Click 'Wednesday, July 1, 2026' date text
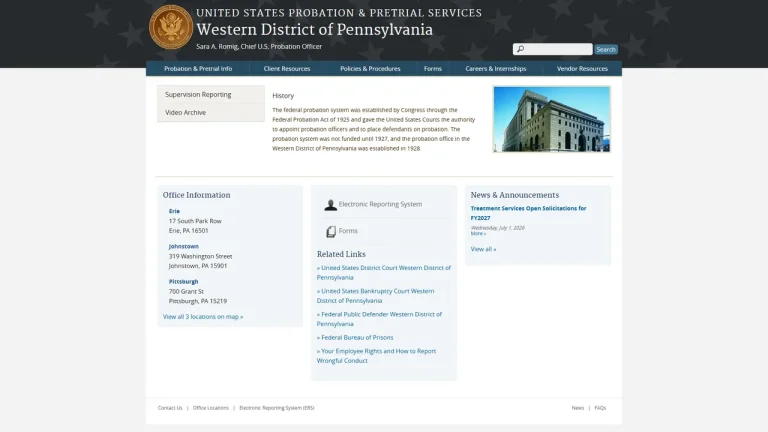 pyautogui.click(x=498, y=228)
